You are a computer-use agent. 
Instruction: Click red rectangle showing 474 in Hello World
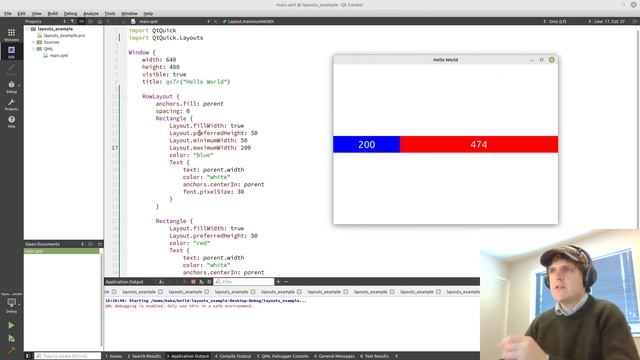479,144
